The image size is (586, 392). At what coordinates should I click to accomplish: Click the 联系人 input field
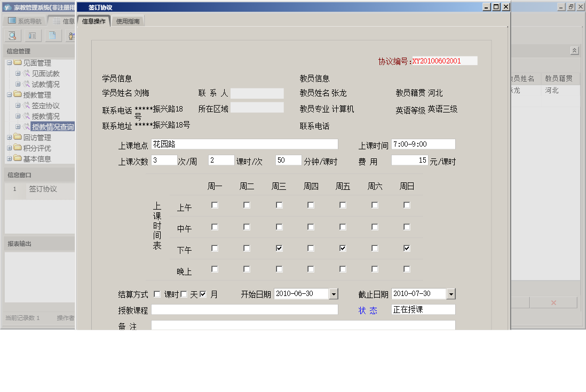pos(257,93)
